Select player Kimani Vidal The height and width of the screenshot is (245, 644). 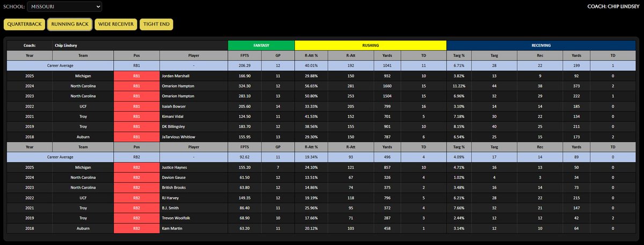pyautogui.click(x=174, y=117)
